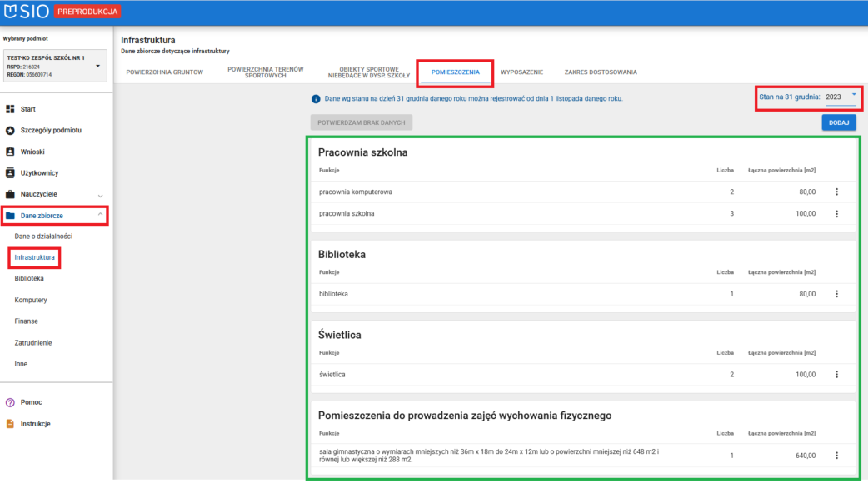Click the Wnioski document icon
This screenshot has width=868, height=483.
click(11, 152)
